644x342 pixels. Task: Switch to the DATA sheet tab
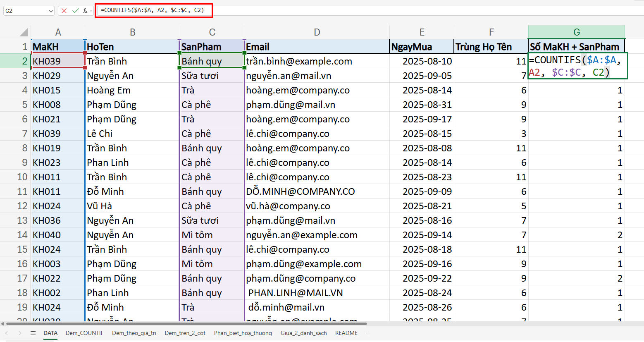coord(50,333)
